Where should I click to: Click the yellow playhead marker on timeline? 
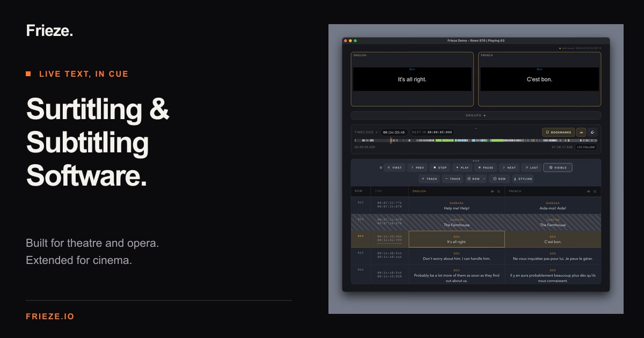tap(391, 141)
